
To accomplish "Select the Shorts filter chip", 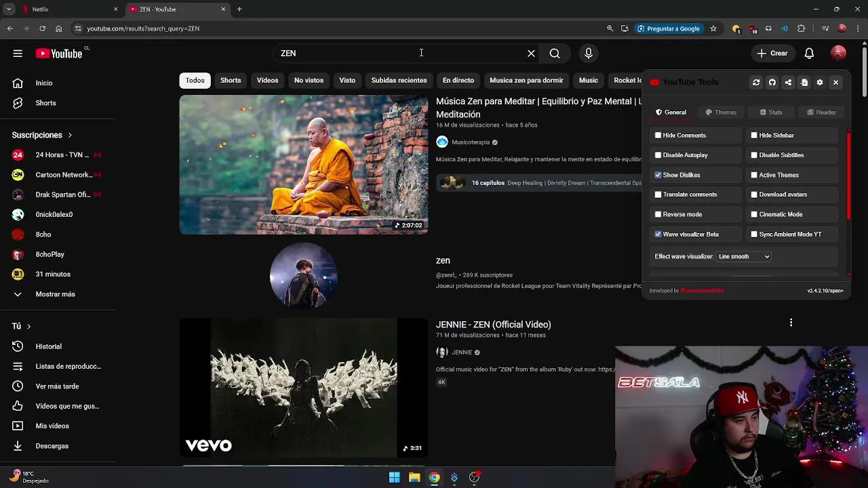I will point(231,81).
